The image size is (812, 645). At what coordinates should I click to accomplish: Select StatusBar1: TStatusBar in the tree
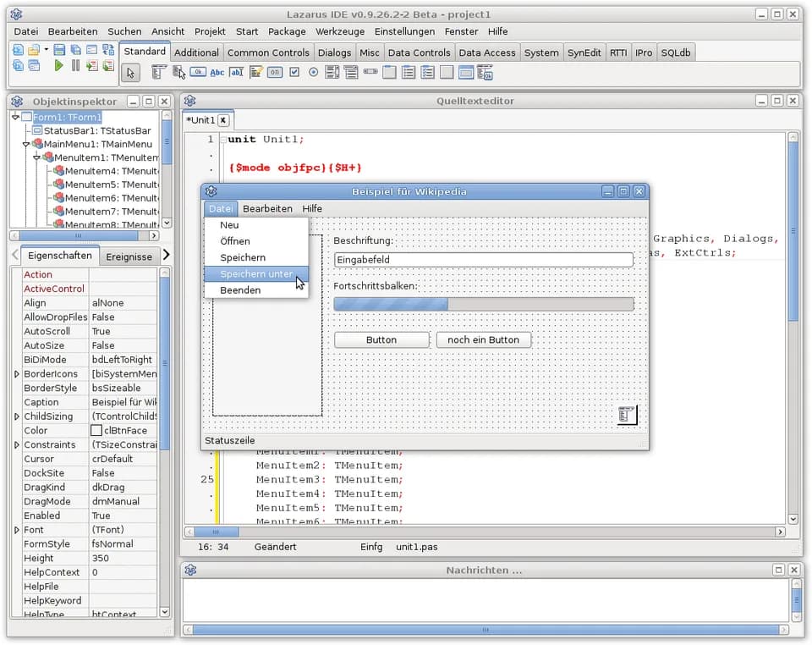(x=96, y=130)
